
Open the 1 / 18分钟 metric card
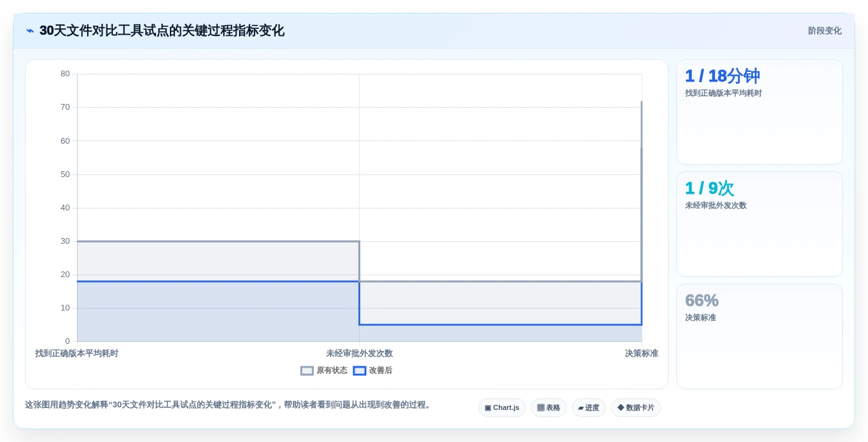[x=760, y=112]
